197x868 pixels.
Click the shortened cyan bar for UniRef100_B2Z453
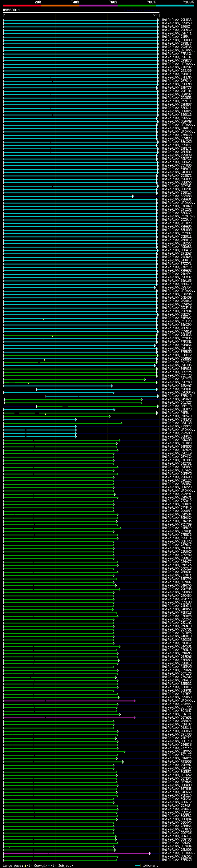pos(69,196)
